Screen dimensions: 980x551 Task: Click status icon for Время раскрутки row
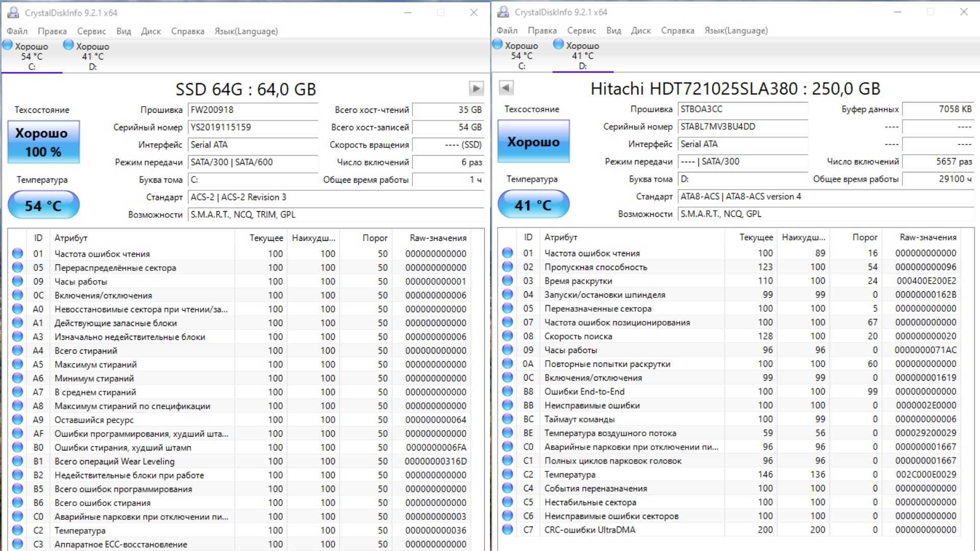[x=507, y=281]
